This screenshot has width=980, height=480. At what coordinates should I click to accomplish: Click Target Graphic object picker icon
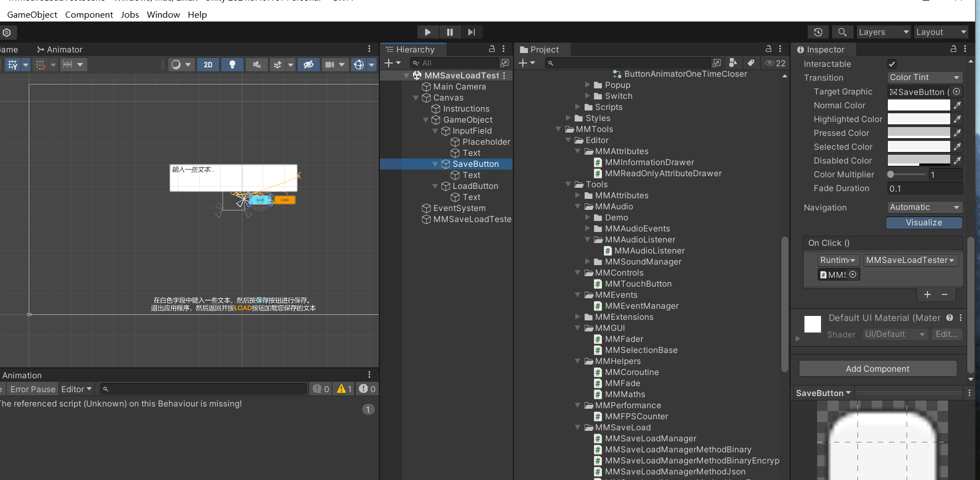[957, 92]
